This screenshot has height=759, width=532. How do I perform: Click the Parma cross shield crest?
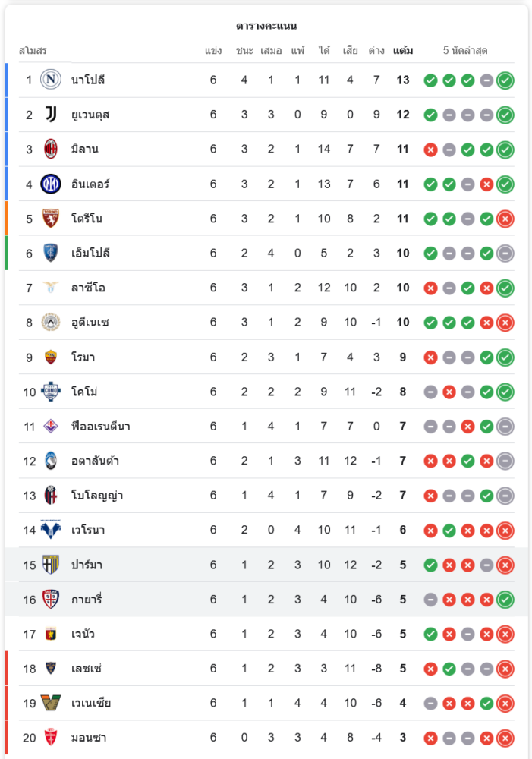pyautogui.click(x=51, y=565)
